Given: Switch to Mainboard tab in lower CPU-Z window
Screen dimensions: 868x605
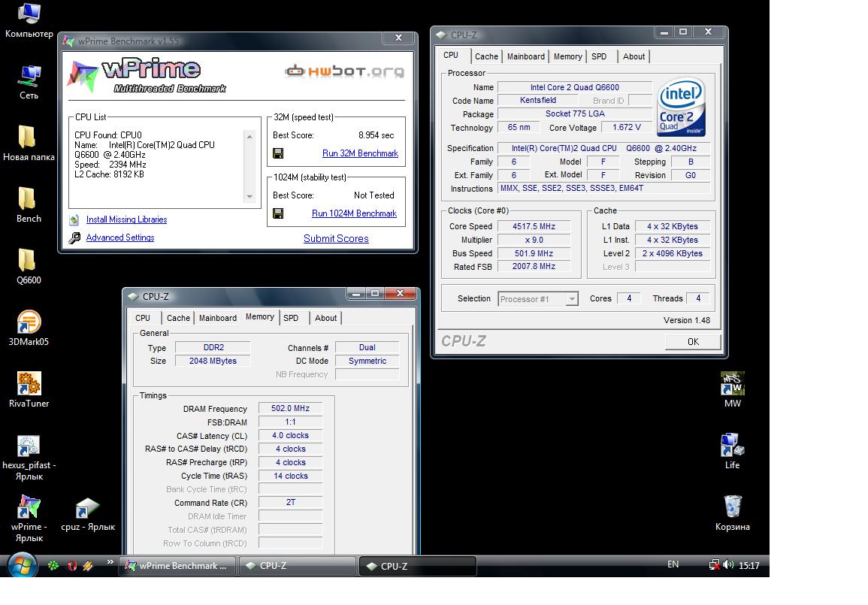Looking at the screenshot, I should pos(217,318).
